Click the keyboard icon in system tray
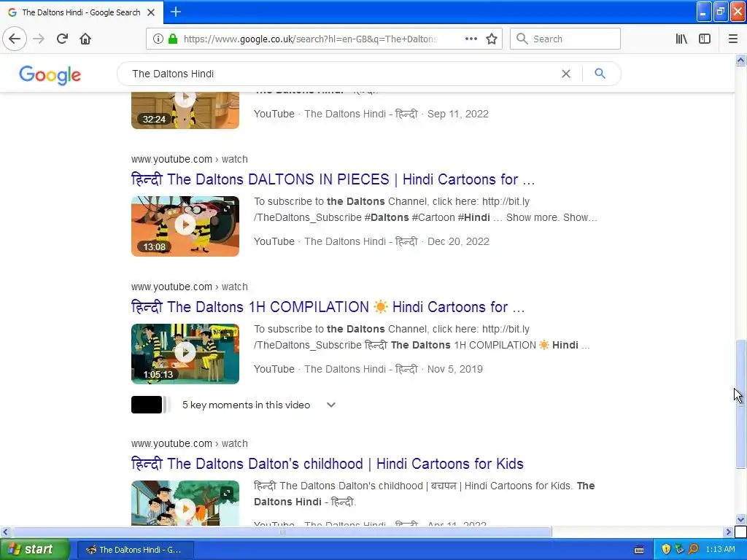 coord(639,550)
